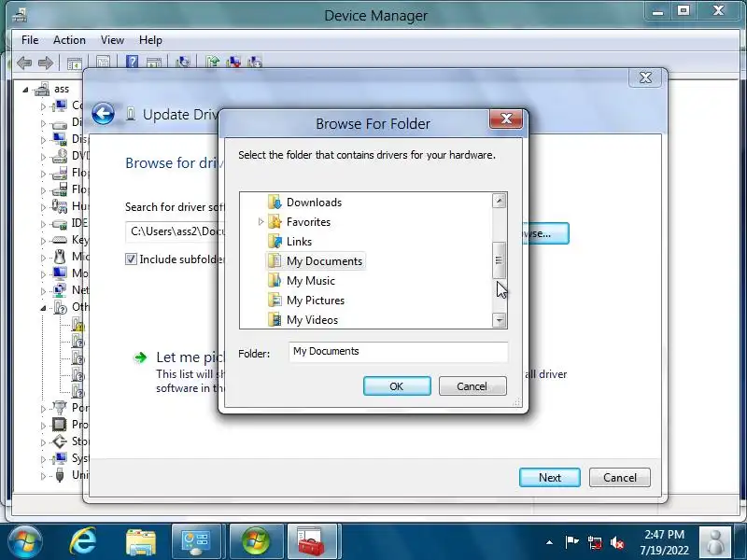Click Next in the Update Driver wizard
The image size is (747, 560).
(x=550, y=477)
